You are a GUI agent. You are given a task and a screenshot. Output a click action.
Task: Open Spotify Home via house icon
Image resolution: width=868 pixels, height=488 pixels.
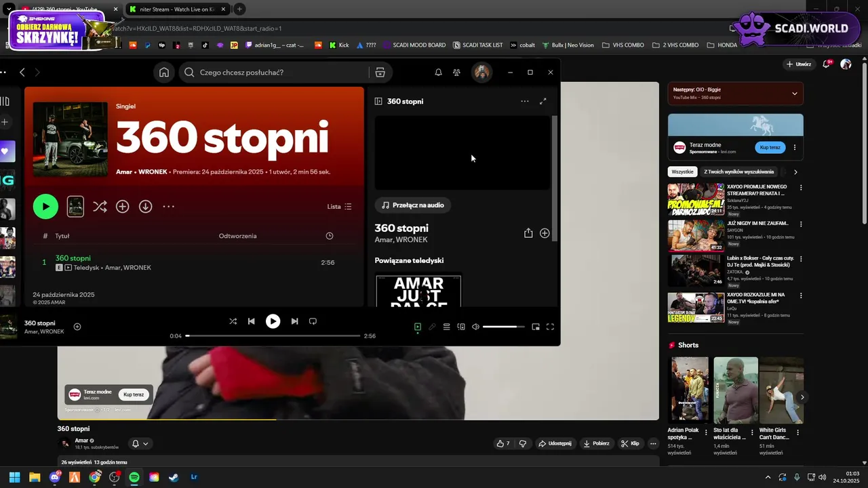point(164,73)
